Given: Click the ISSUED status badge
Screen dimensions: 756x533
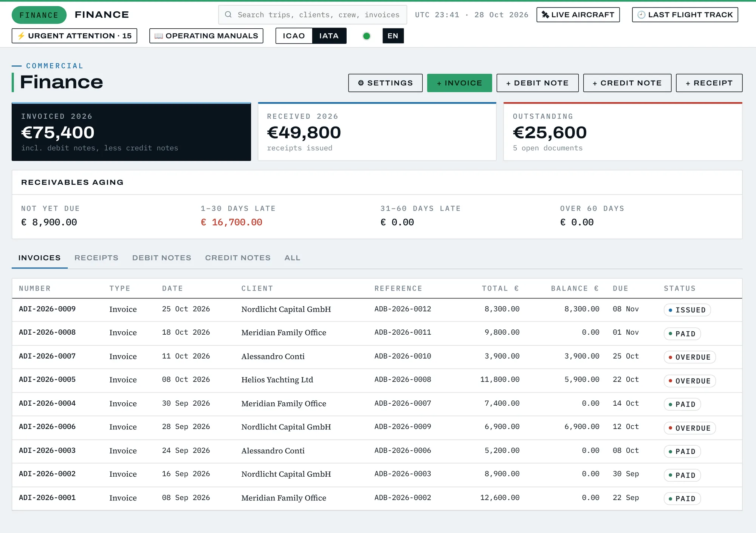Looking at the screenshot, I should [x=687, y=310].
